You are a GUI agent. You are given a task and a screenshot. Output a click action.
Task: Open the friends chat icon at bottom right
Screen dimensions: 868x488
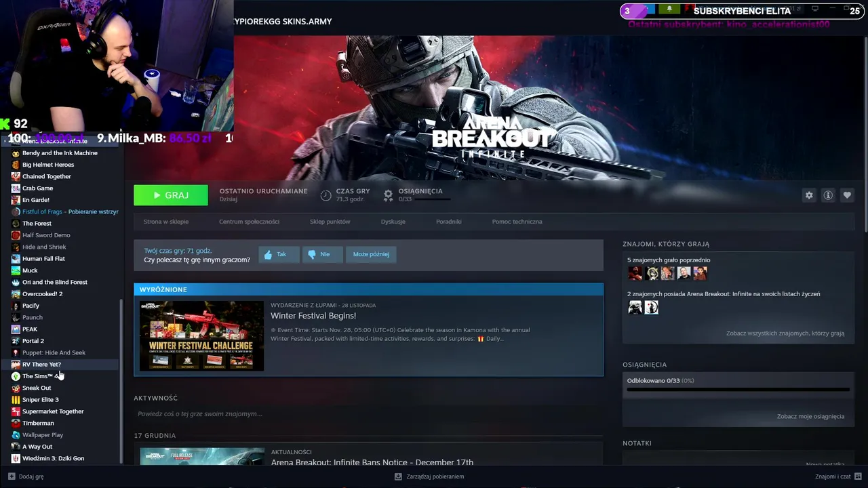tap(858, 476)
